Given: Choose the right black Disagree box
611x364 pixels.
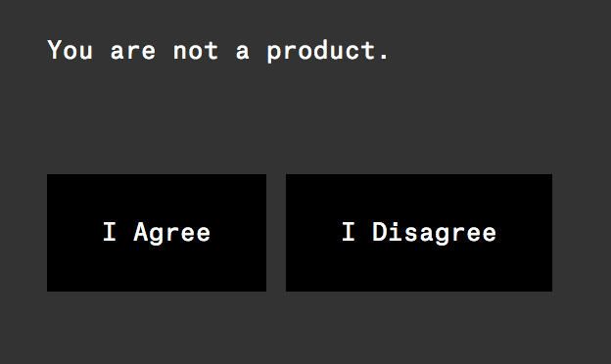Looking at the screenshot, I should point(419,233).
